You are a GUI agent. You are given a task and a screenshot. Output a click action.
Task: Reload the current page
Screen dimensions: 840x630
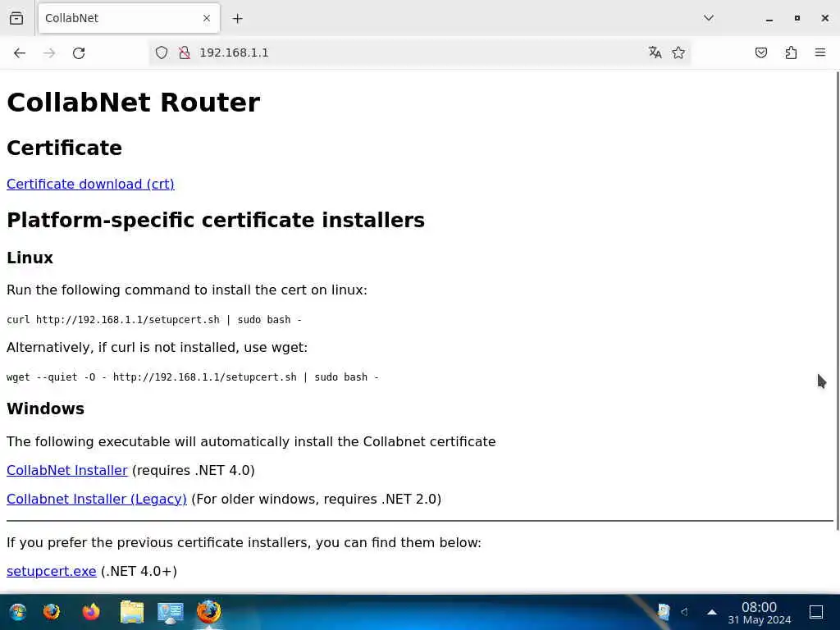[79, 52]
